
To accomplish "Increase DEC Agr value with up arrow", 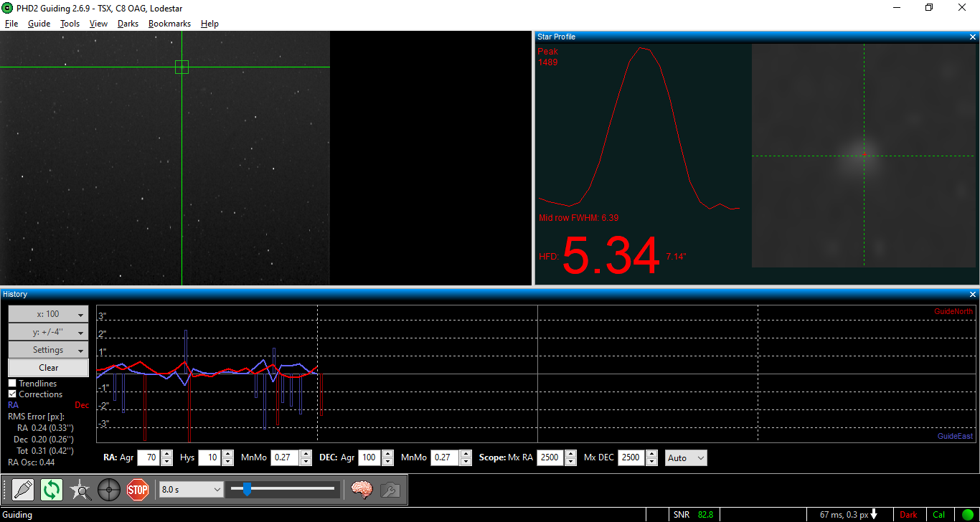I will (387, 454).
